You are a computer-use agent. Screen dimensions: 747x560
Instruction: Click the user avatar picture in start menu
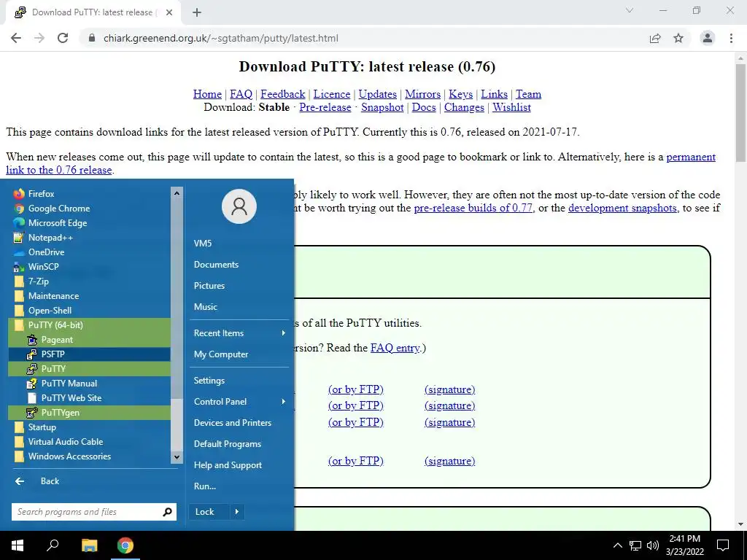pos(239,206)
